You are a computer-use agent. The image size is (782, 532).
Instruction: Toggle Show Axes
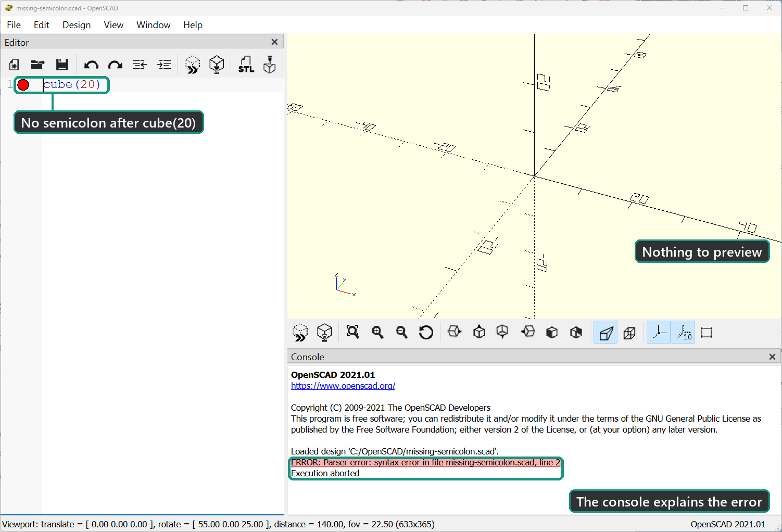(659, 333)
